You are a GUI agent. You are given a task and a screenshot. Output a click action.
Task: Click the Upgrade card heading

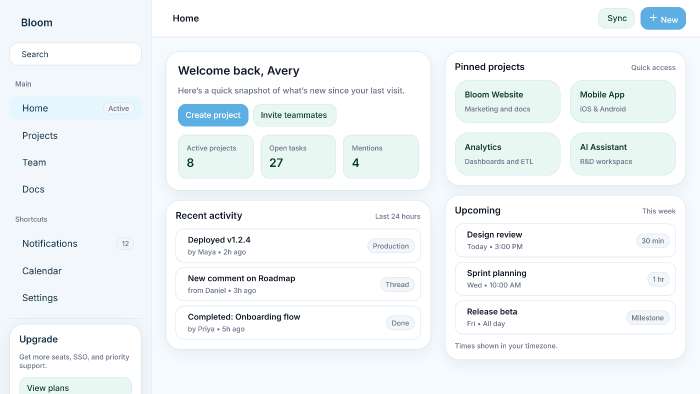pyautogui.click(x=38, y=339)
